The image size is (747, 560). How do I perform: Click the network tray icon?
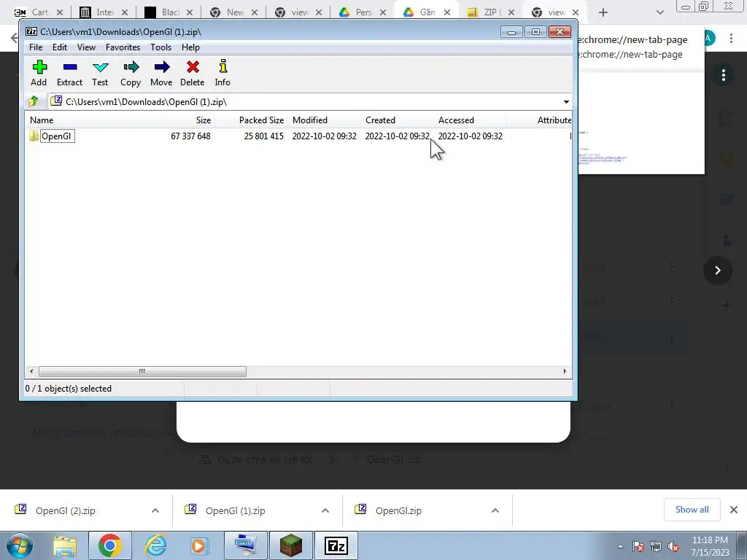[656, 547]
